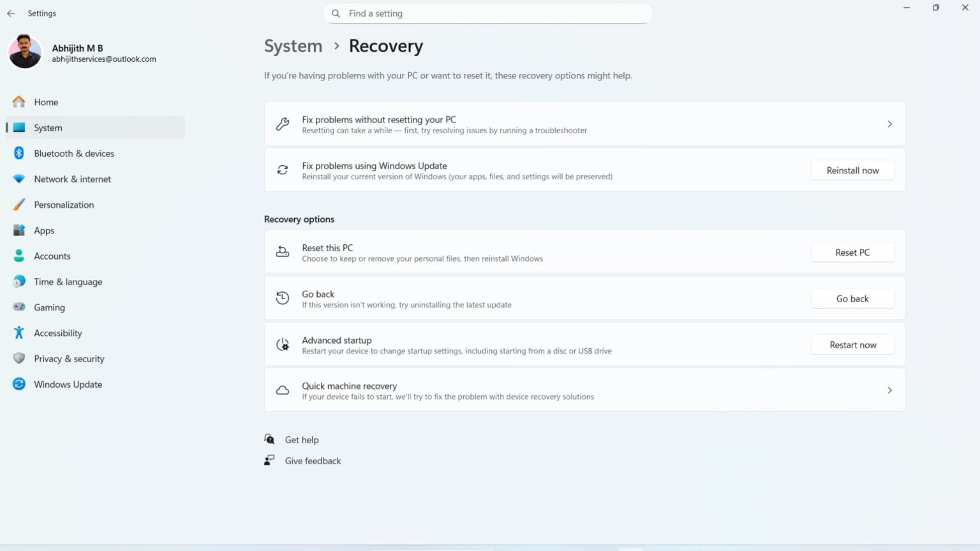980x551 pixels.
Task: Select the Bluetooth & devices icon
Action: pos(19,153)
